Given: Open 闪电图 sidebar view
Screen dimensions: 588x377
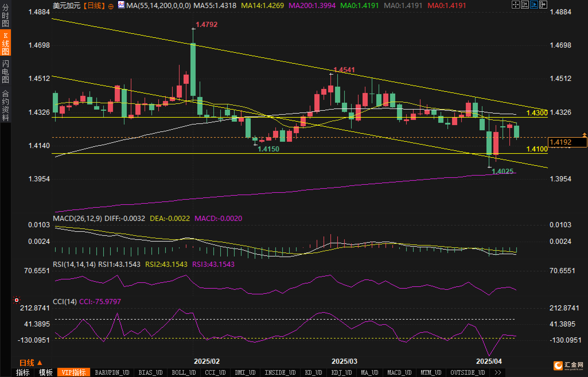Looking at the screenshot, I should tap(5, 71).
